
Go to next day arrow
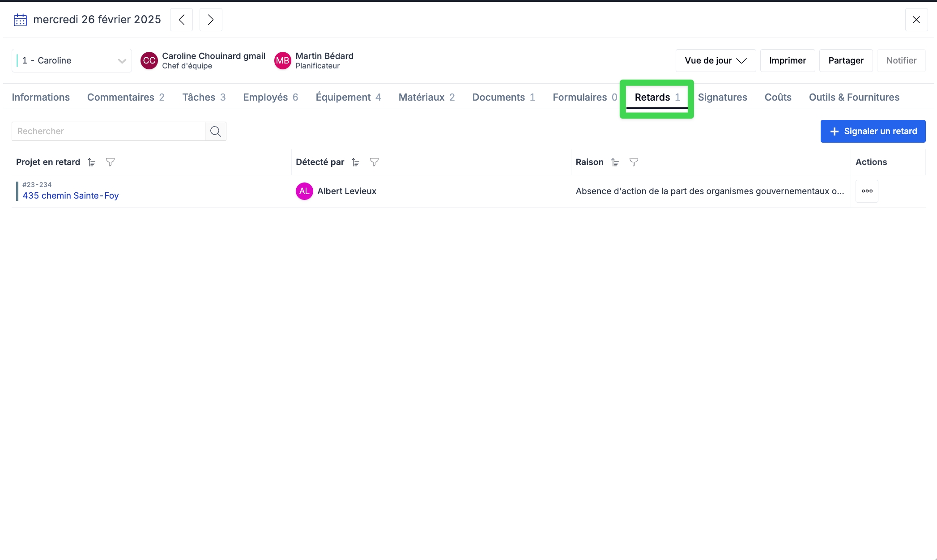coord(211,20)
